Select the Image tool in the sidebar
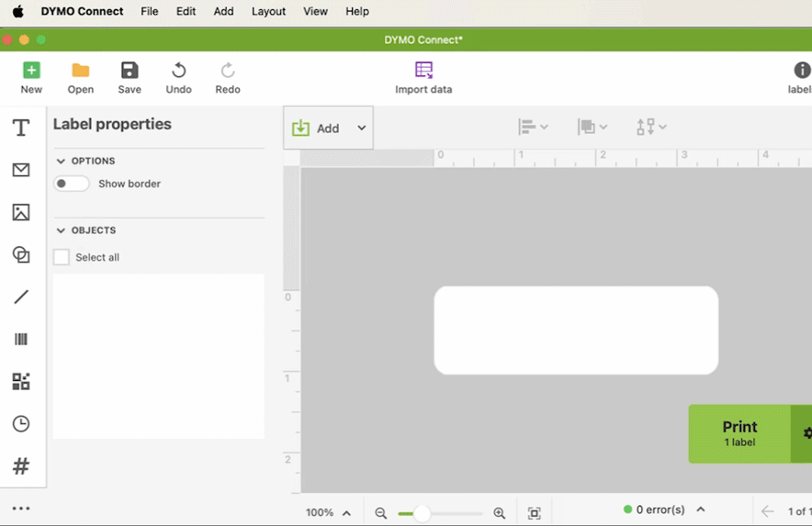This screenshot has width=812, height=526. point(21,212)
